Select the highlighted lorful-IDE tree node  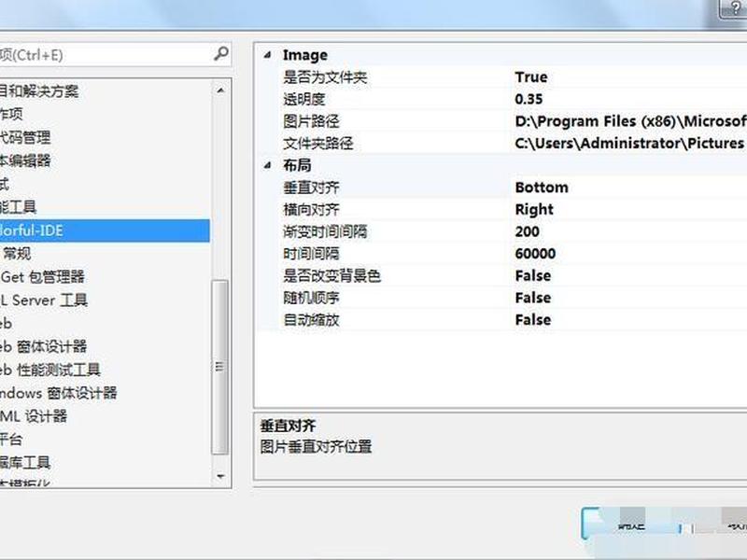tap(105, 231)
